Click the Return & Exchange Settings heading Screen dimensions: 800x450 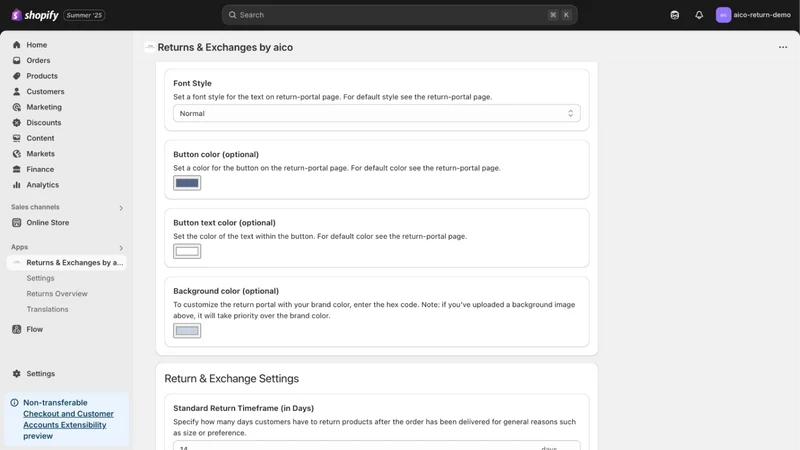(232, 379)
